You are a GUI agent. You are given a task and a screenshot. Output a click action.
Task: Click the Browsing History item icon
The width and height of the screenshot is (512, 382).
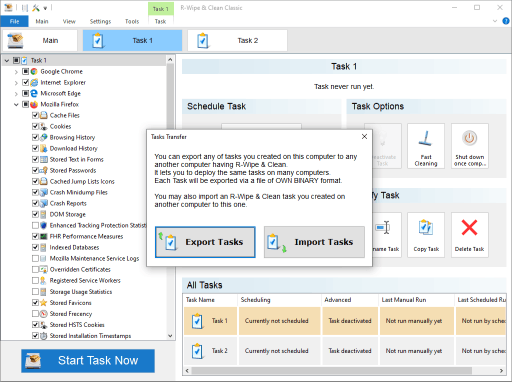(x=44, y=137)
